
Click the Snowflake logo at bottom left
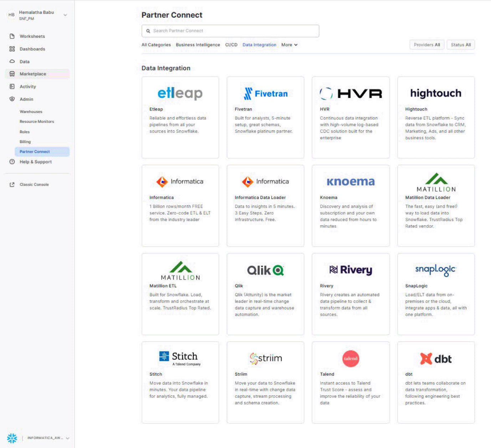pos(12,438)
